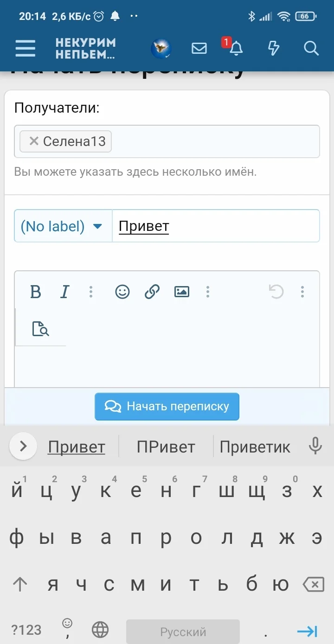Open the forum search magnifier
Viewport: 334px width, 644px height.
(x=311, y=48)
